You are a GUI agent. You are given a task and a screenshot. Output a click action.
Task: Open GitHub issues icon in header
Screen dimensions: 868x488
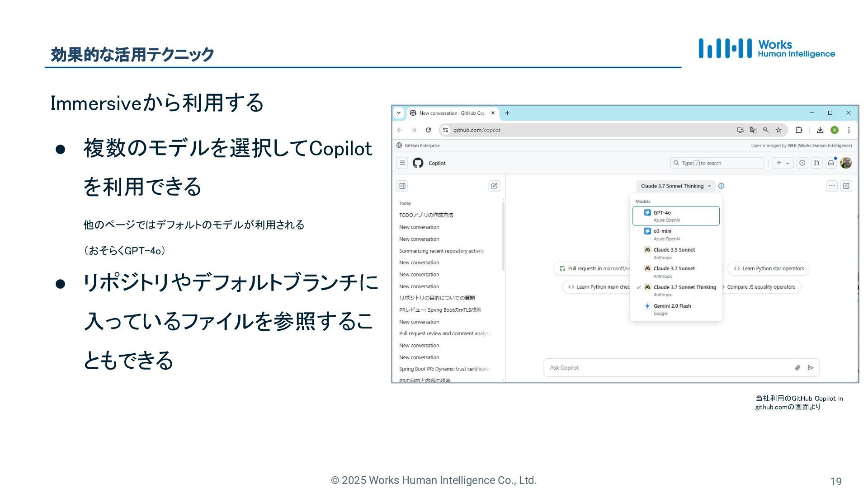(802, 163)
